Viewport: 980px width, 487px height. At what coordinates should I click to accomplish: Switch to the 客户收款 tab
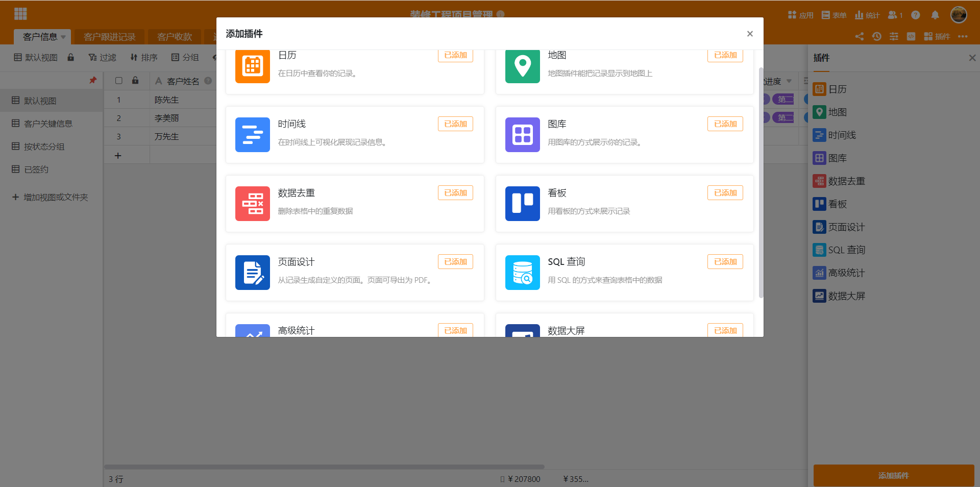[x=174, y=36]
